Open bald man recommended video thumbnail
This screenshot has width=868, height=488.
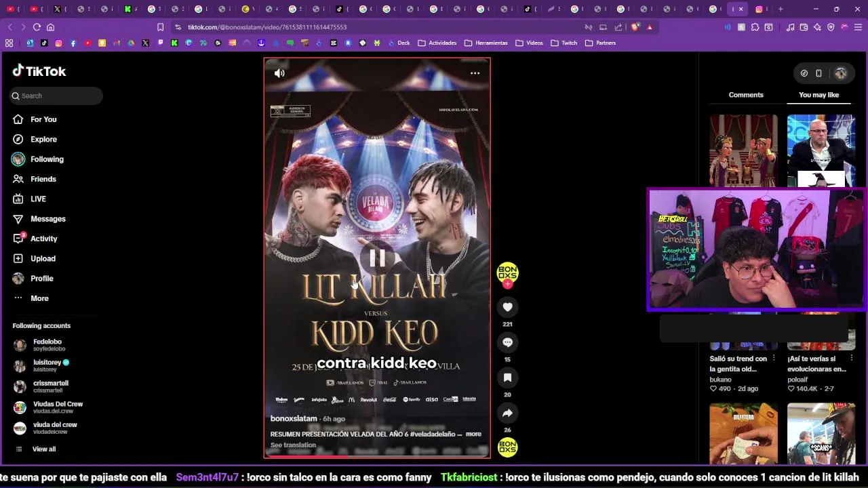[x=821, y=150]
